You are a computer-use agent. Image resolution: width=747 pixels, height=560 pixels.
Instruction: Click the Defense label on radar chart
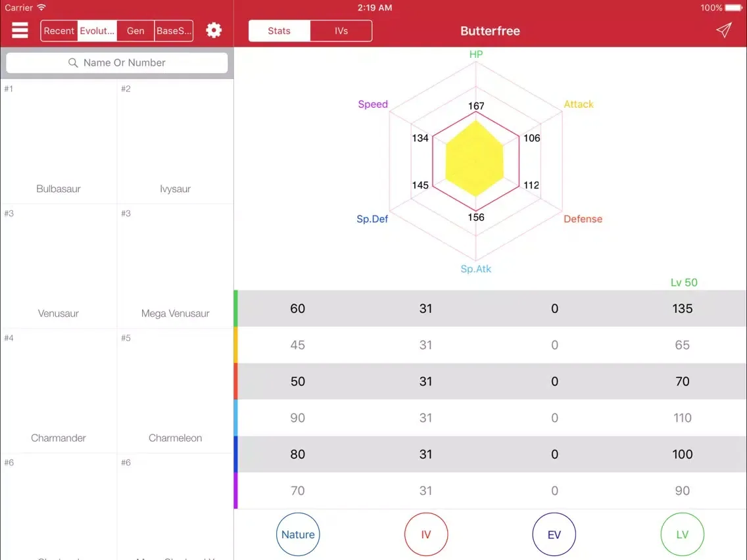583,219
